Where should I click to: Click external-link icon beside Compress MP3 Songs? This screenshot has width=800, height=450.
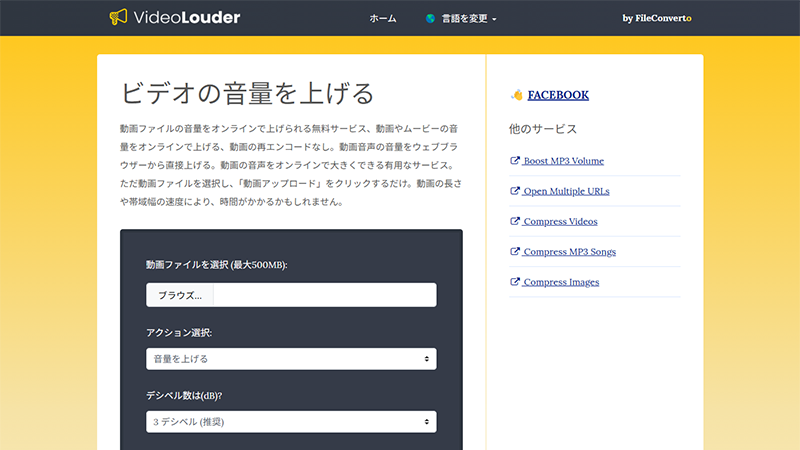pos(515,251)
